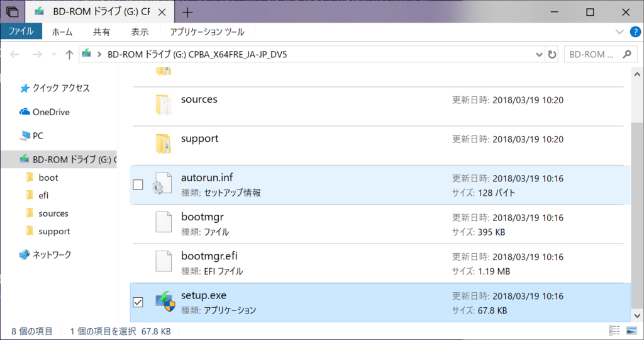Click the tab actions icon left of the tab
The height and width of the screenshot is (340, 644).
[13, 11]
